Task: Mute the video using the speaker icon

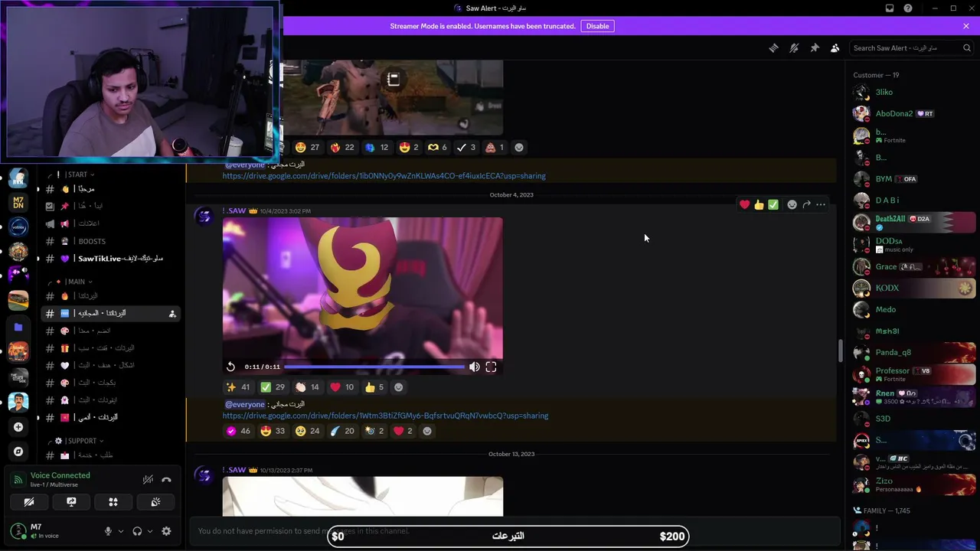Action: coord(475,367)
